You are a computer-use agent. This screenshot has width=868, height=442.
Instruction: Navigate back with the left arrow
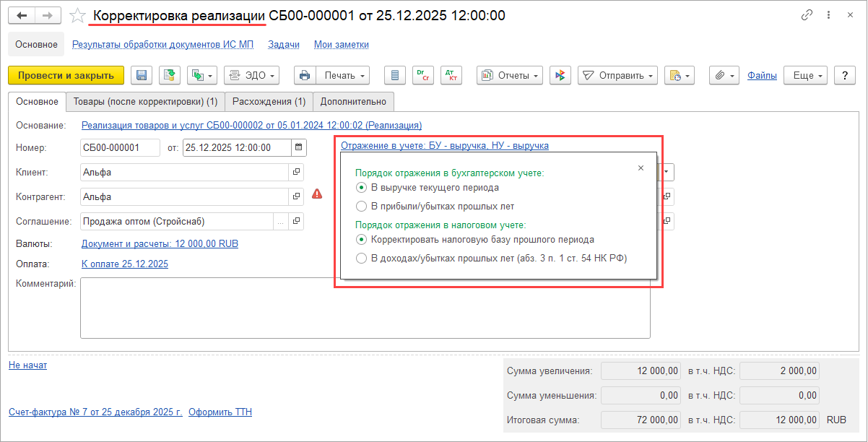[22, 15]
